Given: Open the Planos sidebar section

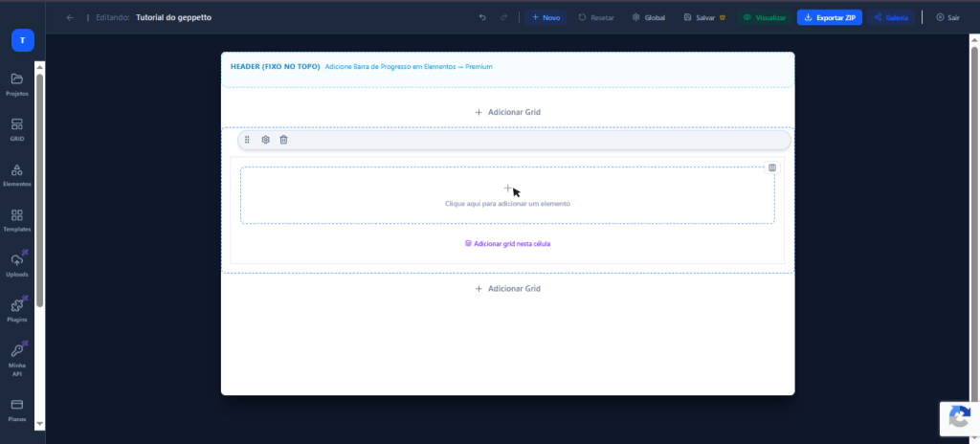Looking at the screenshot, I should click(x=16, y=409).
